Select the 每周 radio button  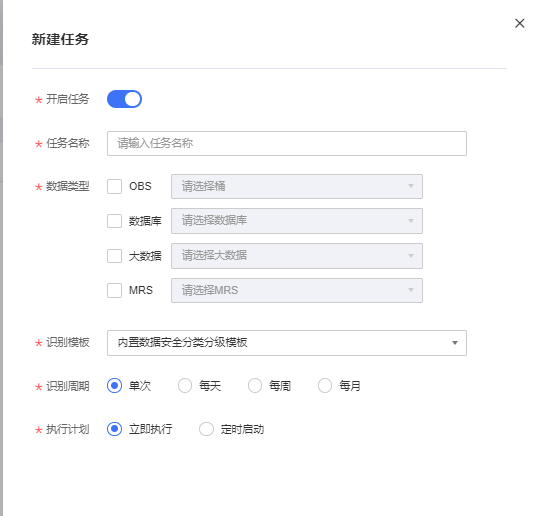(x=255, y=385)
